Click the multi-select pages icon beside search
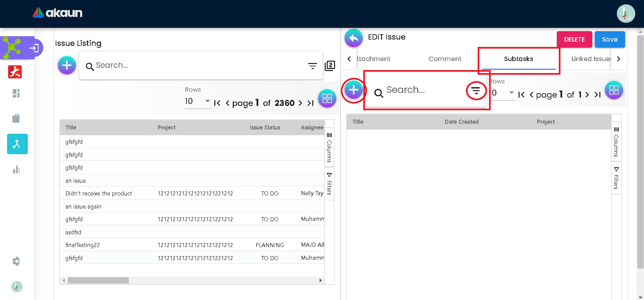The height and width of the screenshot is (300, 644). (330, 66)
